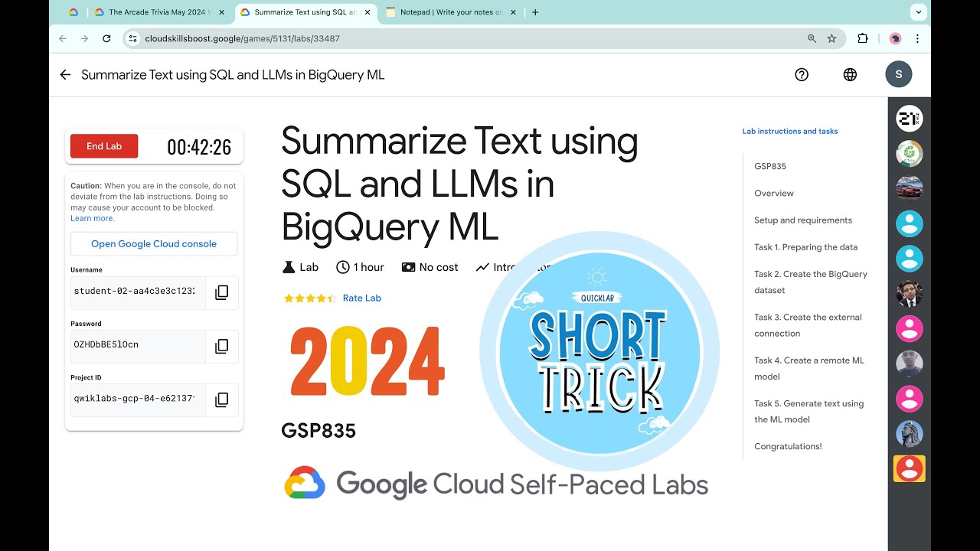Click the browser address bar URL

click(242, 38)
